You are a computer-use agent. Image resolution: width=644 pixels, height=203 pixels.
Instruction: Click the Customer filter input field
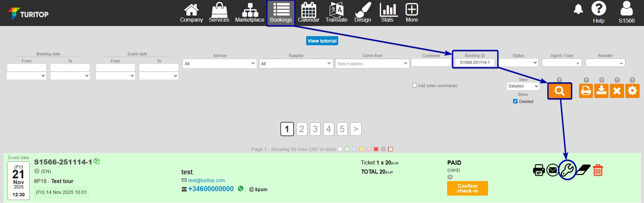coord(431,62)
